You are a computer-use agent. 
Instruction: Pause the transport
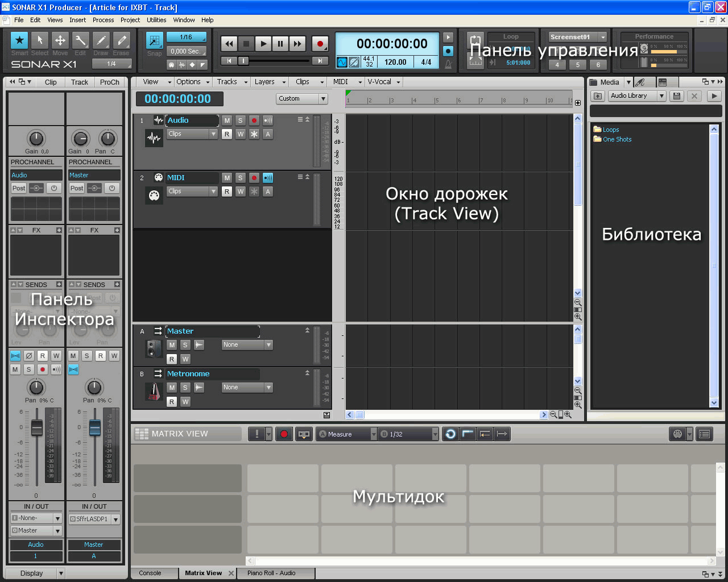[x=280, y=44]
